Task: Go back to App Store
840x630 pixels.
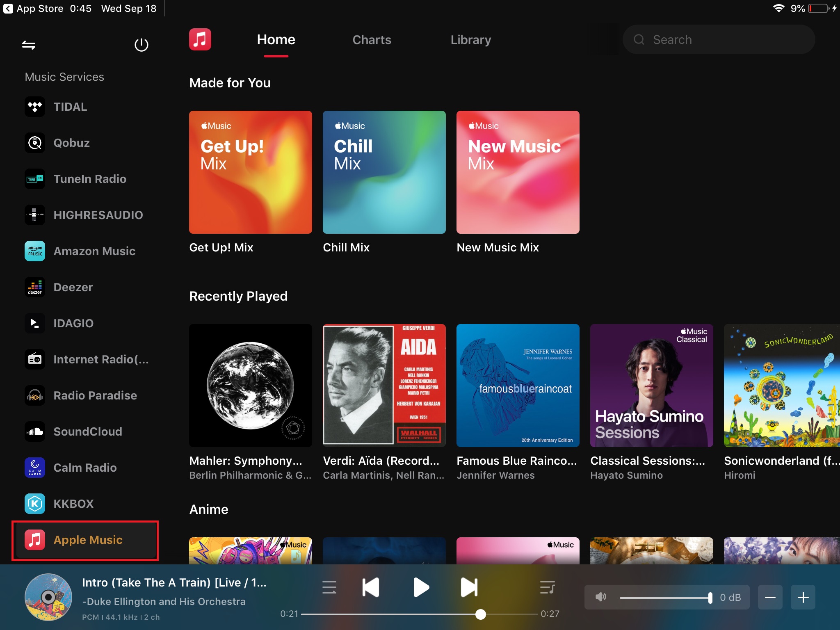Action: pos(34,9)
